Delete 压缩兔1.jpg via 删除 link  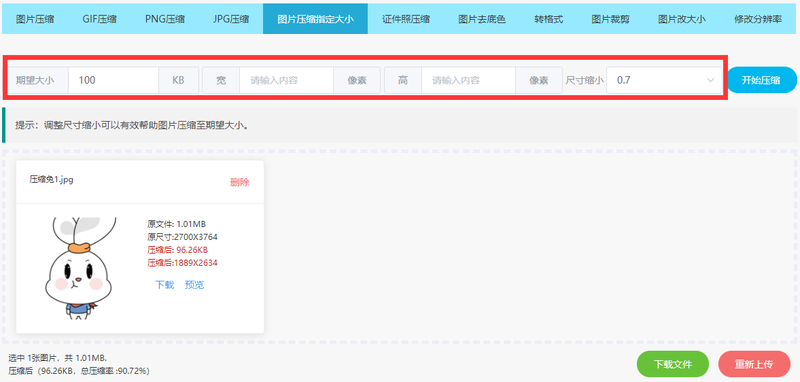pos(240,183)
